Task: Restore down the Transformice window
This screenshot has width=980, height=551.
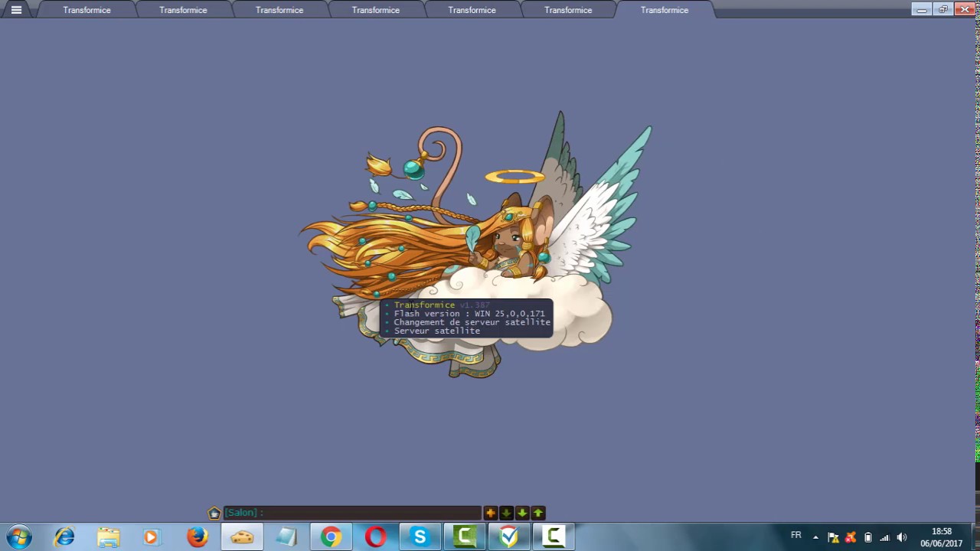Action: tap(943, 9)
